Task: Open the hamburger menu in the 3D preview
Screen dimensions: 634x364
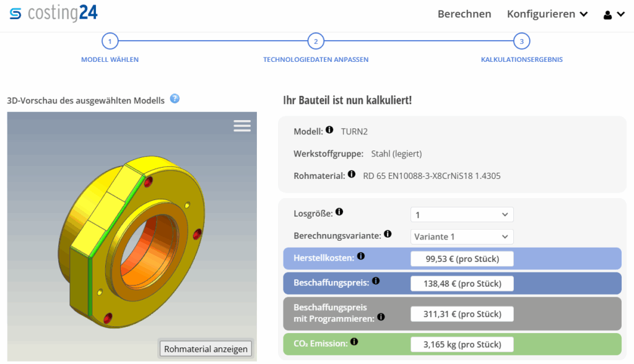Action: (x=241, y=125)
